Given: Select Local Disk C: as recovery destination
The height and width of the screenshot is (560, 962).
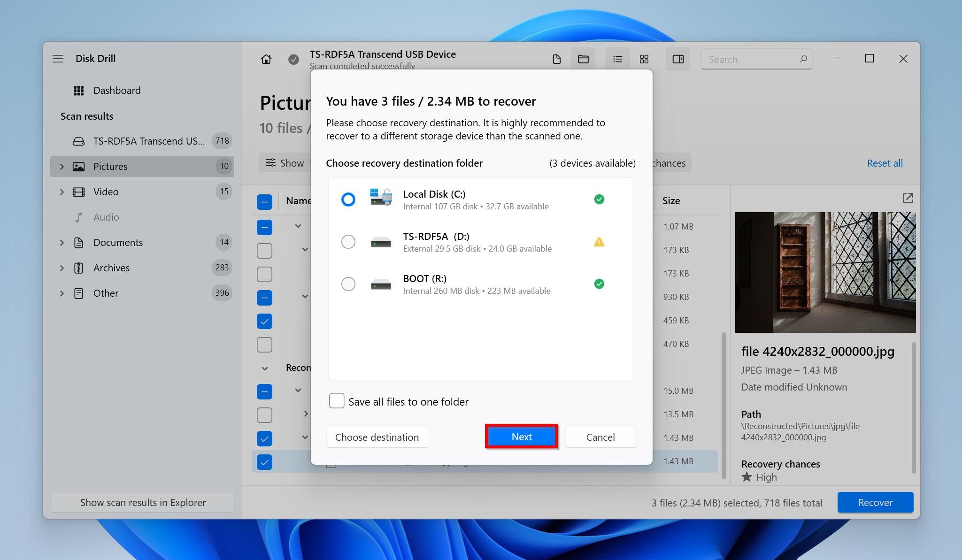Looking at the screenshot, I should 347,199.
